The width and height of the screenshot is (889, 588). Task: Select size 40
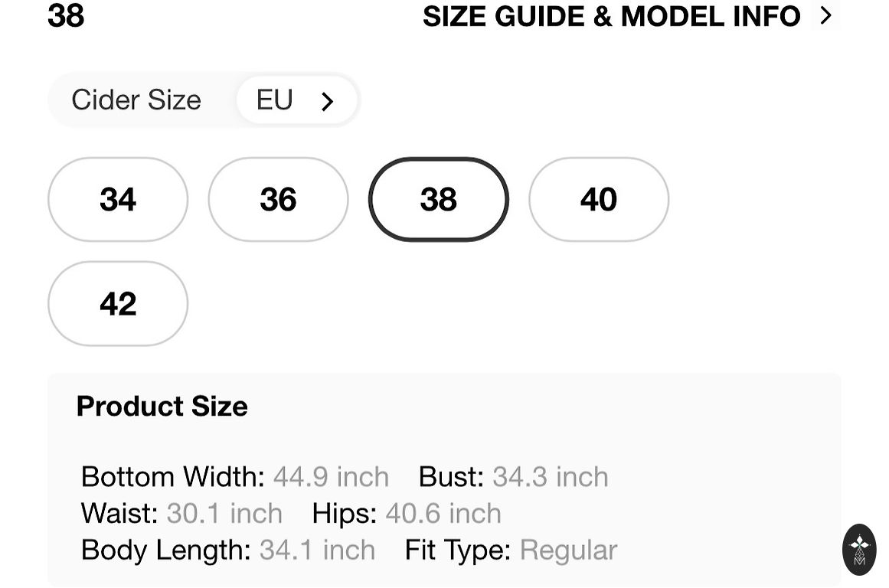coord(598,200)
